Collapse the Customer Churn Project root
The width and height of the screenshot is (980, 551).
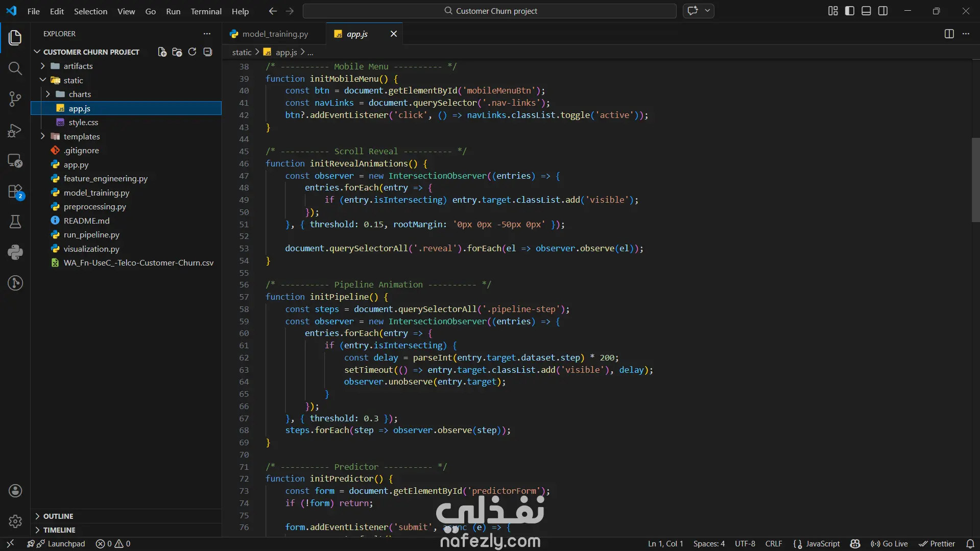pos(91,52)
